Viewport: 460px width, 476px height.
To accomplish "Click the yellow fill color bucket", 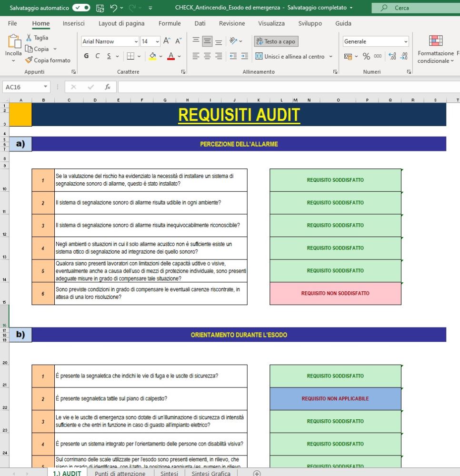I will click(152, 56).
